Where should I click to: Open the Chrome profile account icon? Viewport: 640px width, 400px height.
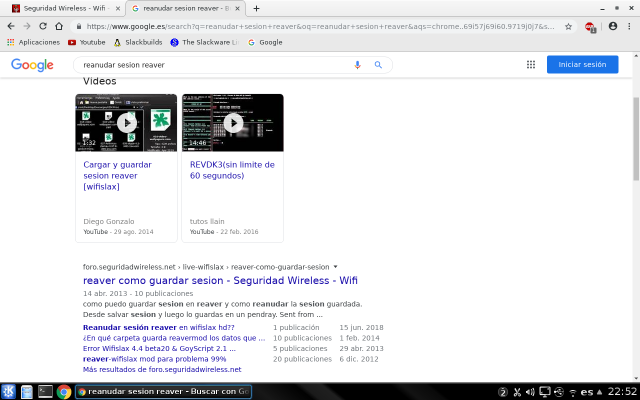coord(613,26)
